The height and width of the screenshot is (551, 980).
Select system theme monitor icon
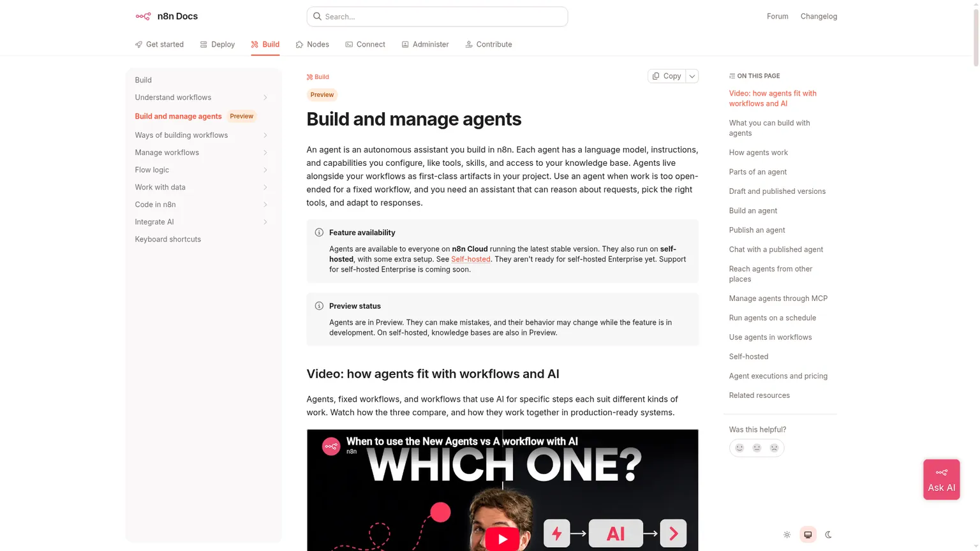click(808, 534)
